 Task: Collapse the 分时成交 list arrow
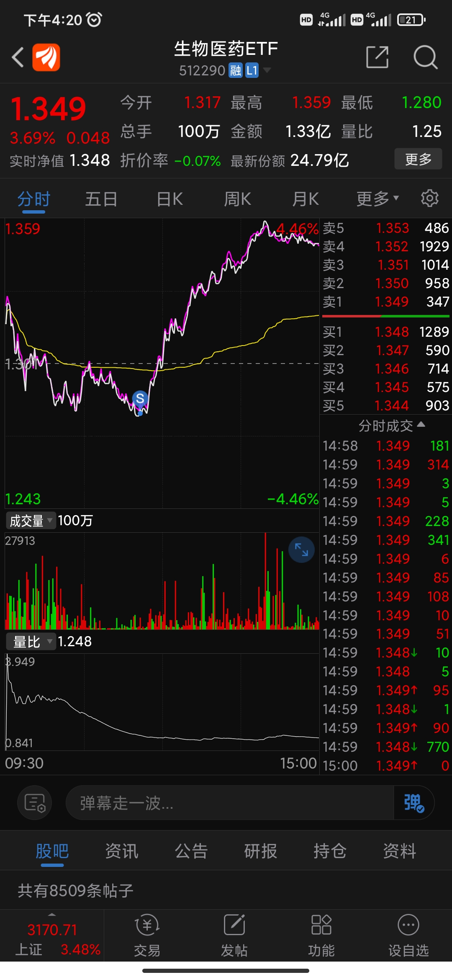[x=421, y=425]
